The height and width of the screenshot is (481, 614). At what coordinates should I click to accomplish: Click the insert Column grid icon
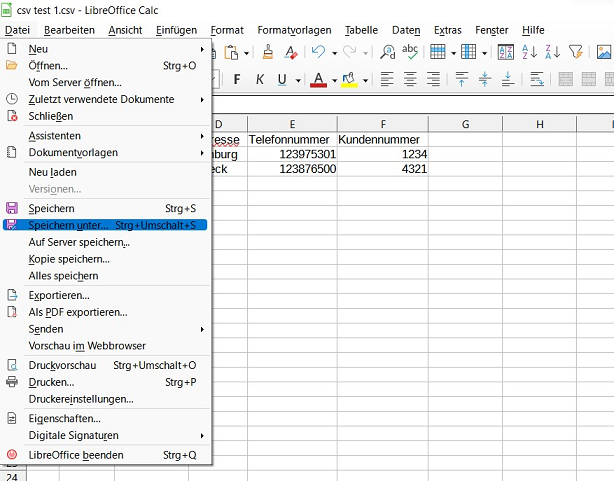(x=469, y=52)
